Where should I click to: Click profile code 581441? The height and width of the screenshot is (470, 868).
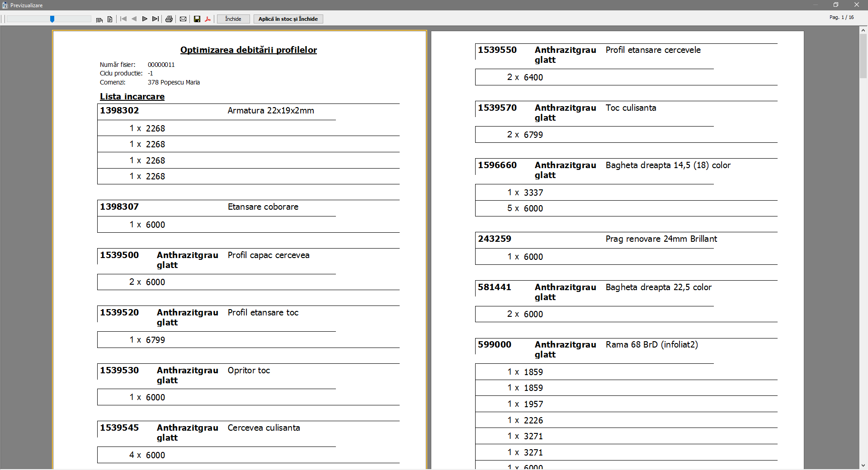click(x=495, y=287)
